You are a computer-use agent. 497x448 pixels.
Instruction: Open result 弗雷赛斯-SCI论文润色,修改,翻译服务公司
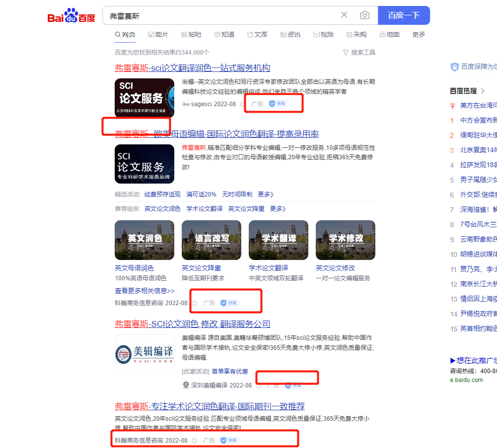click(193, 324)
